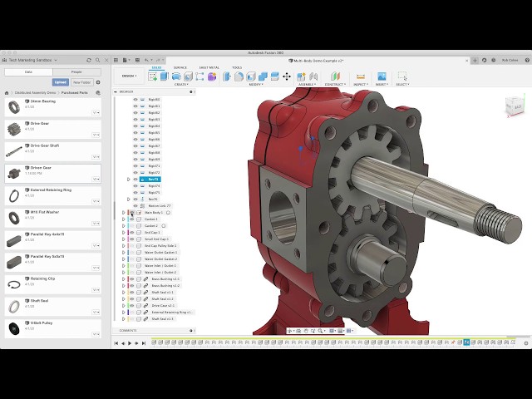
Task: Toggle visibility of Gasket:1
Action: tap(132, 219)
